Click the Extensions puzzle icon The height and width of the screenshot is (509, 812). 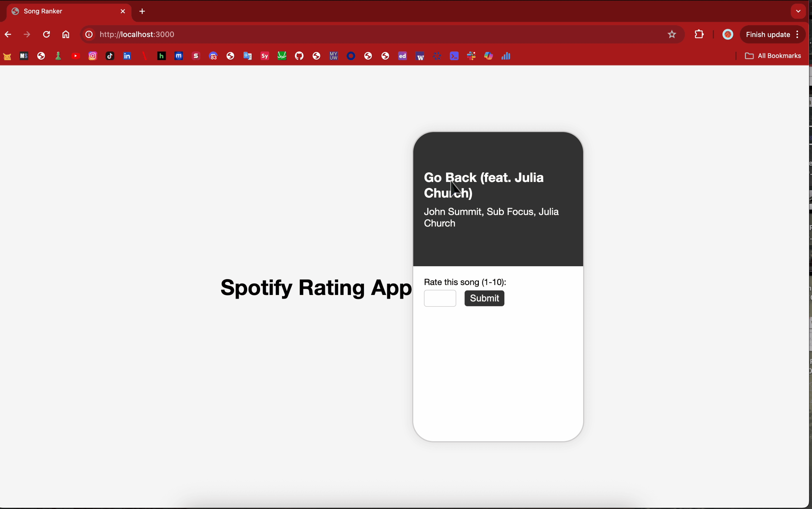coord(699,34)
